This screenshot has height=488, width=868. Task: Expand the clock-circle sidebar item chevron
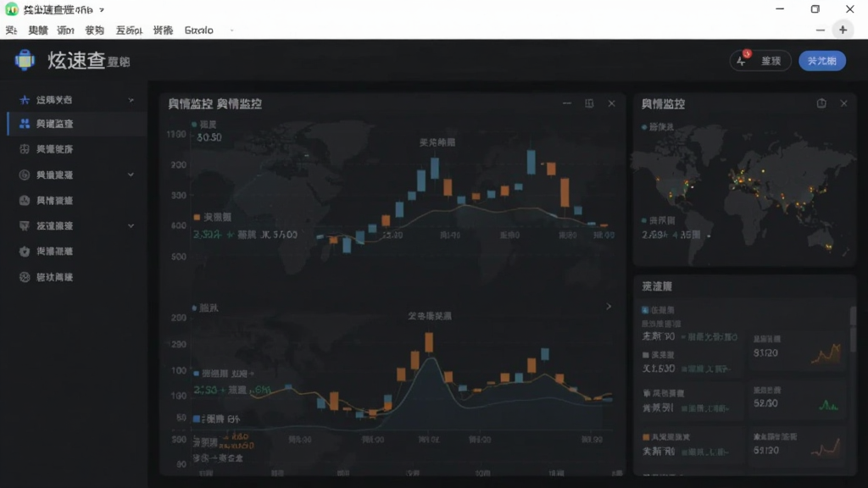point(131,175)
